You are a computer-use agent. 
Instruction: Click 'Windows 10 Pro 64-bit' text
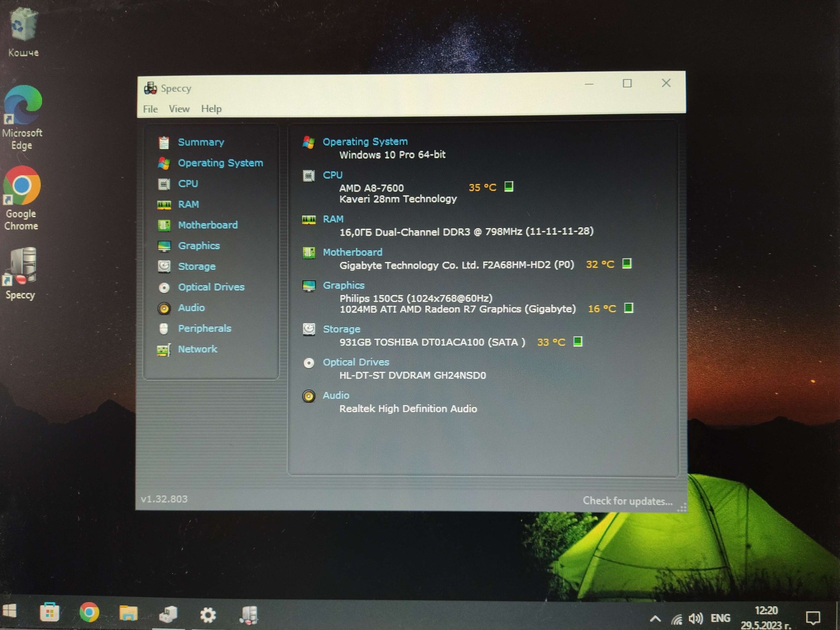tap(392, 155)
